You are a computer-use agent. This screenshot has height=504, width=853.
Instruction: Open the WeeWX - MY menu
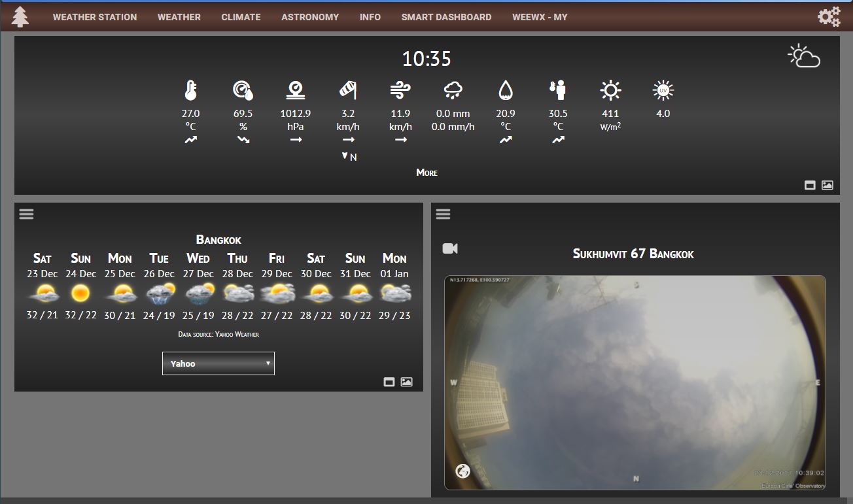(540, 17)
